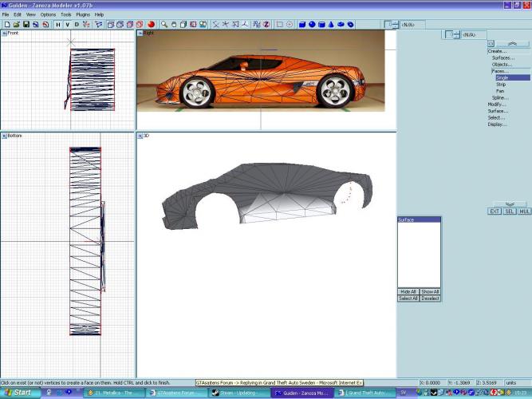Expand the Surfaces... submenu under Create

(x=502, y=57)
